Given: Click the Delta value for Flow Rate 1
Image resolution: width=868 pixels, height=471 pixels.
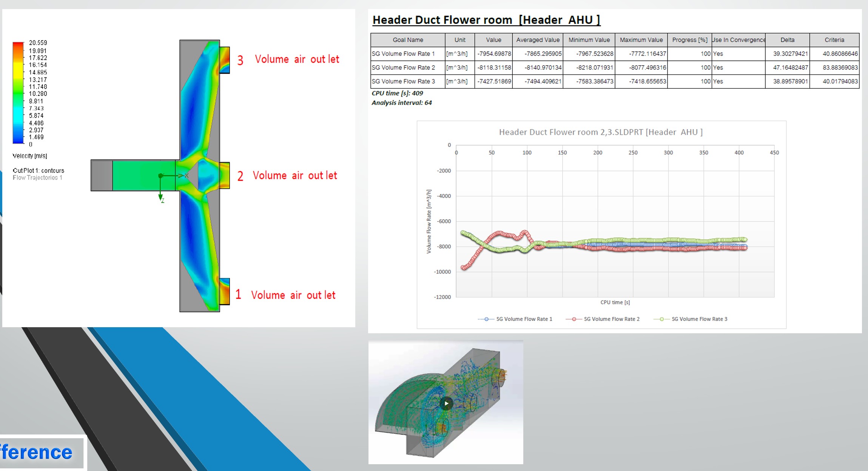Looking at the screenshot, I should [790, 54].
